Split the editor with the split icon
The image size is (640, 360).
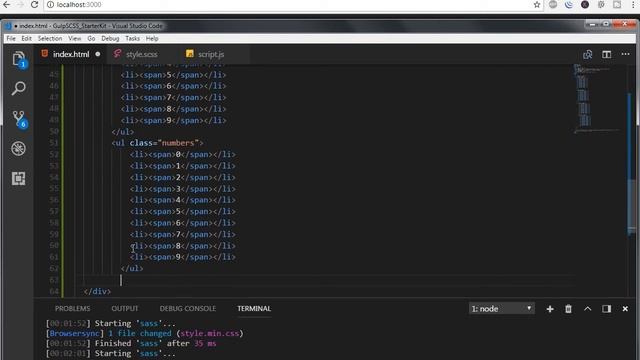[607, 54]
